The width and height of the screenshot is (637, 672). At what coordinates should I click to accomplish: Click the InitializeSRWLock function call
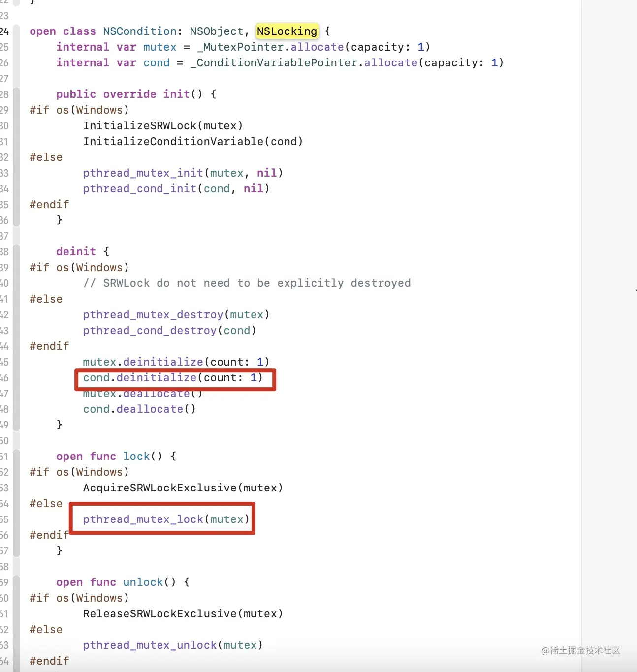pos(163,125)
